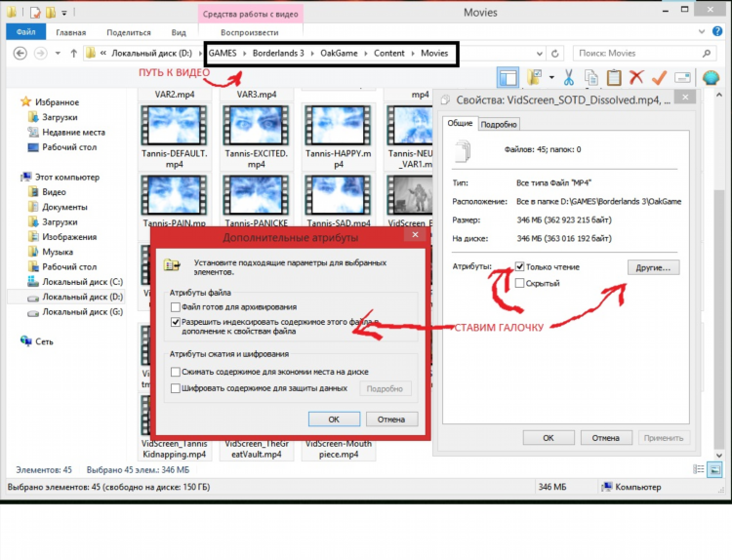Click the orange checkmark toolbar icon
The width and height of the screenshot is (732, 560).
click(x=659, y=77)
